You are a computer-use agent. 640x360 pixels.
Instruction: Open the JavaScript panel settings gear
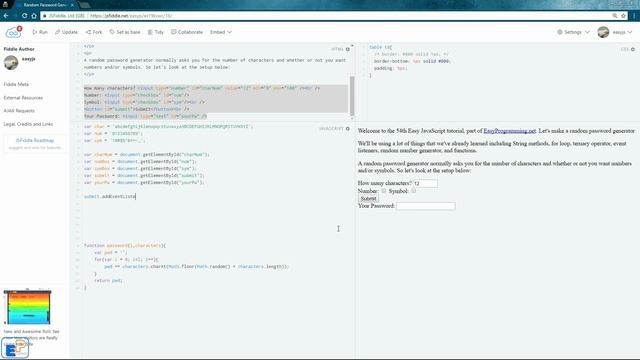(x=348, y=129)
